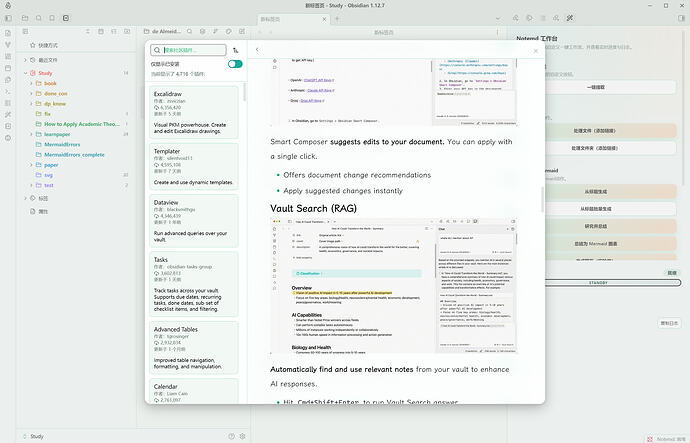This screenshot has width=690, height=443.
Task: Expand the learnpaper folder
Action: (31, 134)
